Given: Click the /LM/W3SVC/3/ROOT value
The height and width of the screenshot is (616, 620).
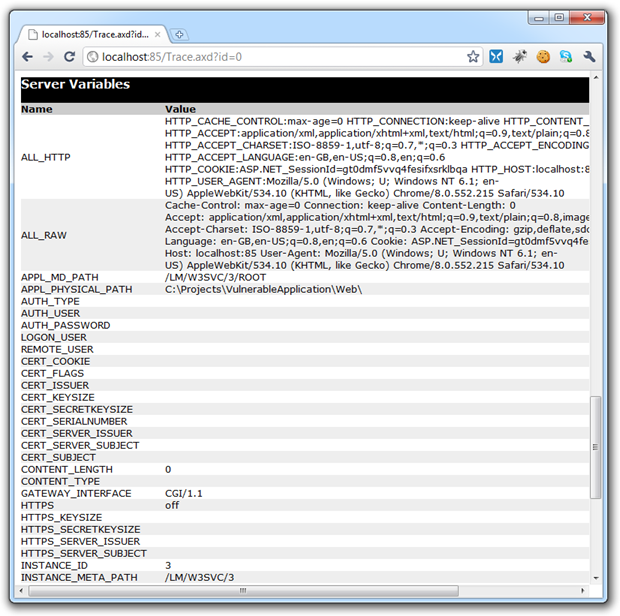Looking at the screenshot, I should pos(215,277).
